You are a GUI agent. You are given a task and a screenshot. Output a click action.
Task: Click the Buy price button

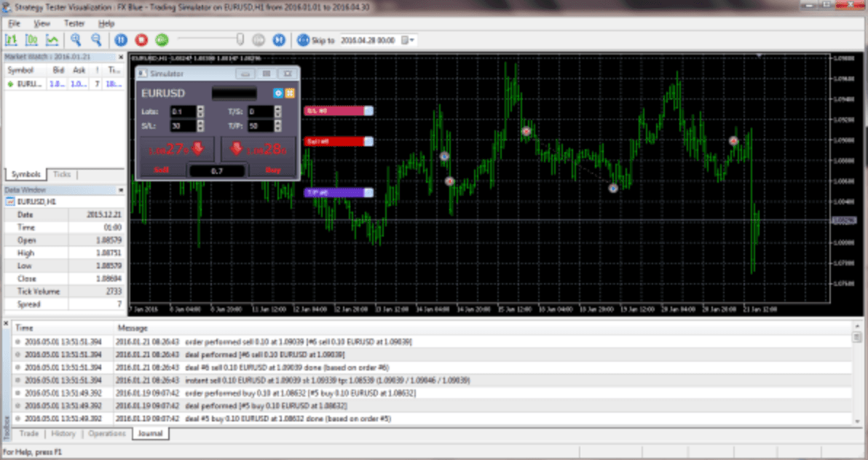[x=258, y=149]
